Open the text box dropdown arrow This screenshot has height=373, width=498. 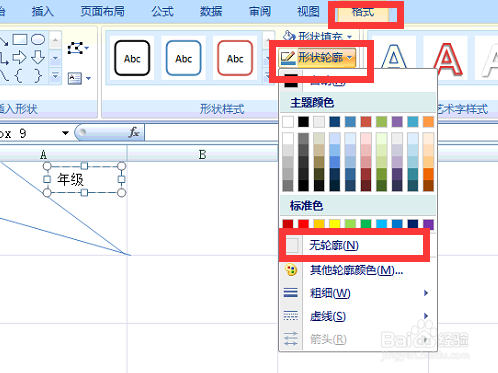tap(88, 78)
